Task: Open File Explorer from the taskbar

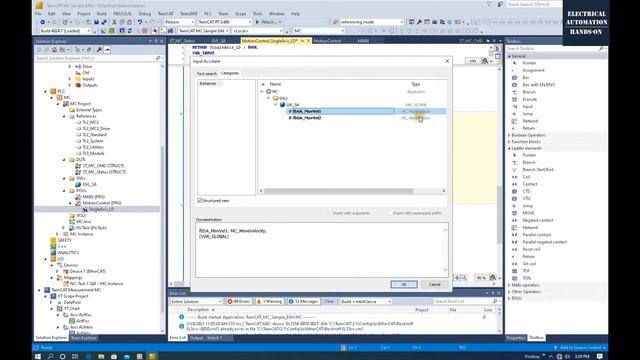Action: coord(101,356)
